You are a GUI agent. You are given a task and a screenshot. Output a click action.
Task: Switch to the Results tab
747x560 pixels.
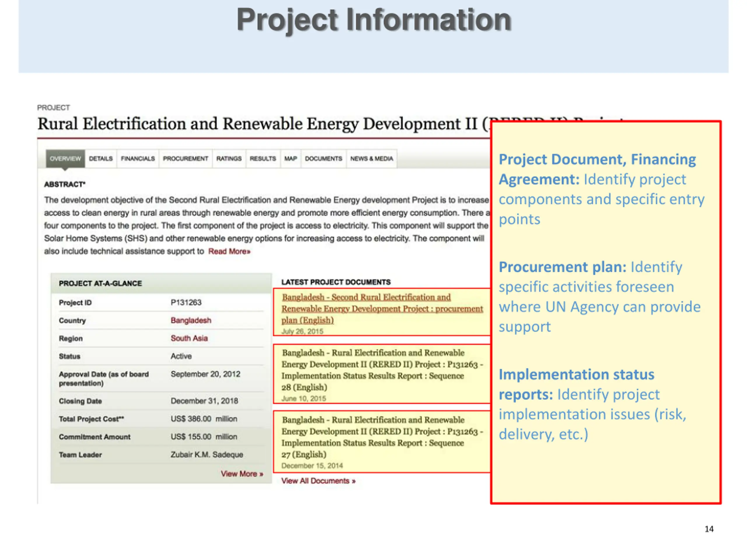tap(263, 159)
